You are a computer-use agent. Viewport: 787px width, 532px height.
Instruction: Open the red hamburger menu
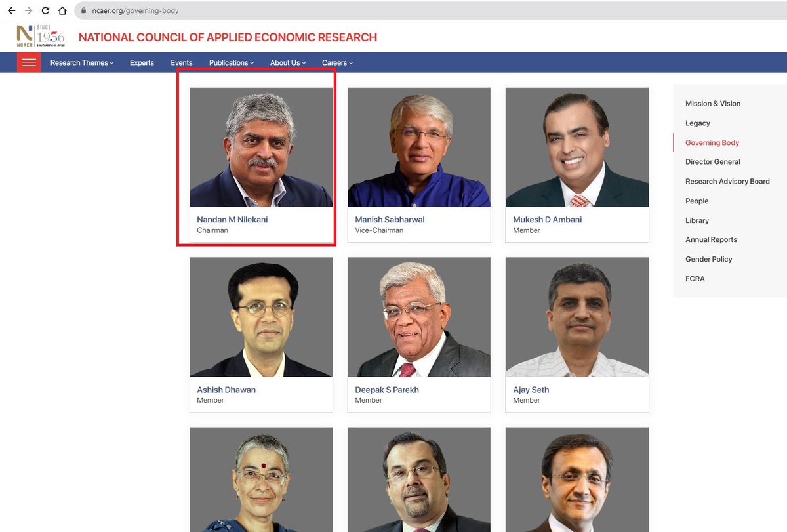[x=29, y=62]
